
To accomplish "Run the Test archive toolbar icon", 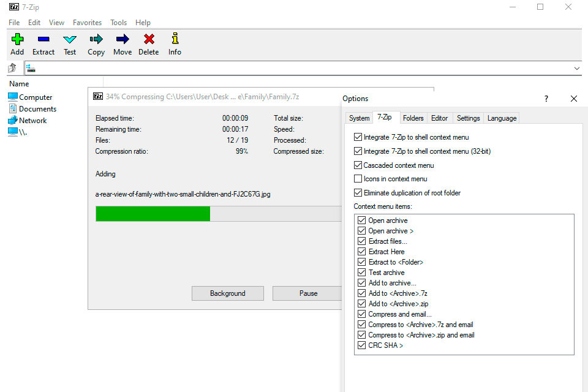I will 70,39.
